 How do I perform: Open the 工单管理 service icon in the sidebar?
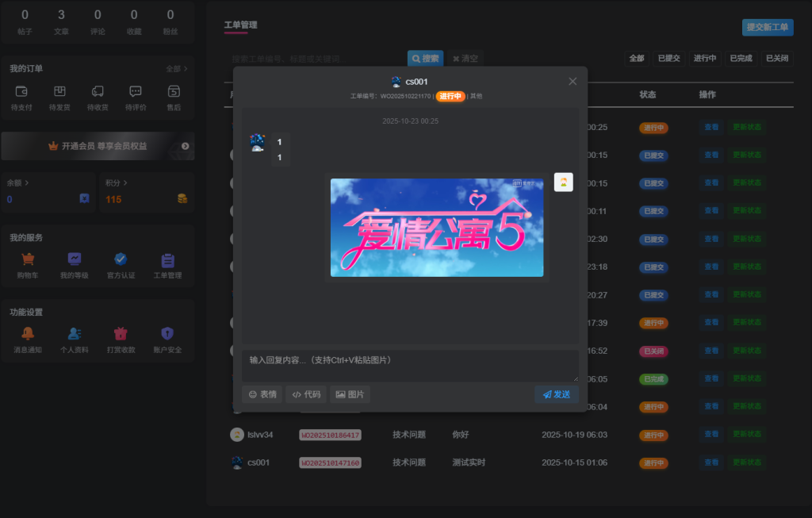tap(167, 259)
